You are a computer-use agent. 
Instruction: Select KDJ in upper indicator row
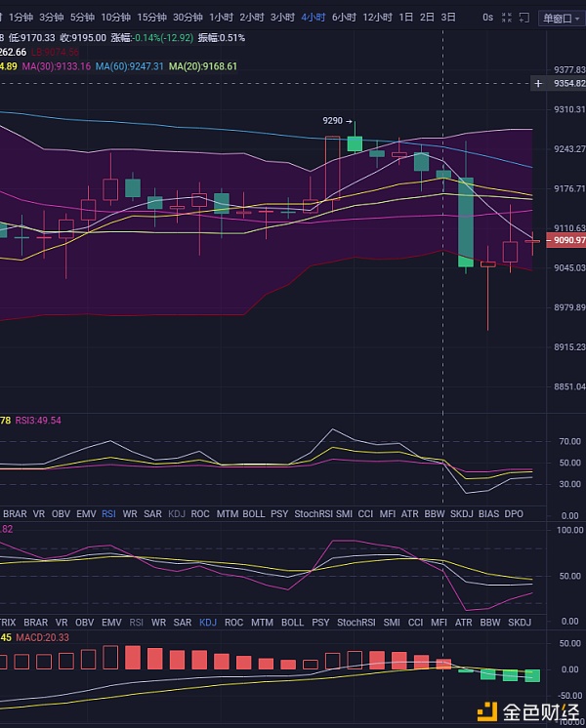click(177, 514)
